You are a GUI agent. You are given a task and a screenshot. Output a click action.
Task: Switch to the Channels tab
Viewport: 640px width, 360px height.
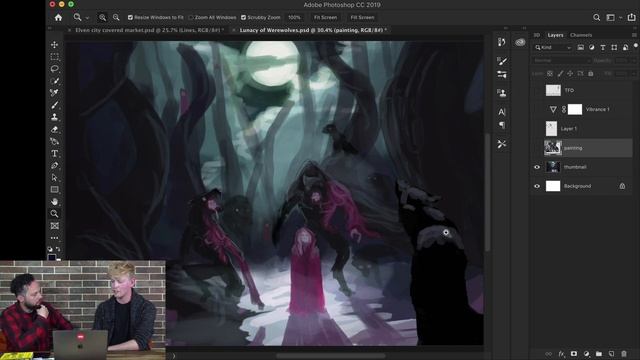(x=581, y=35)
